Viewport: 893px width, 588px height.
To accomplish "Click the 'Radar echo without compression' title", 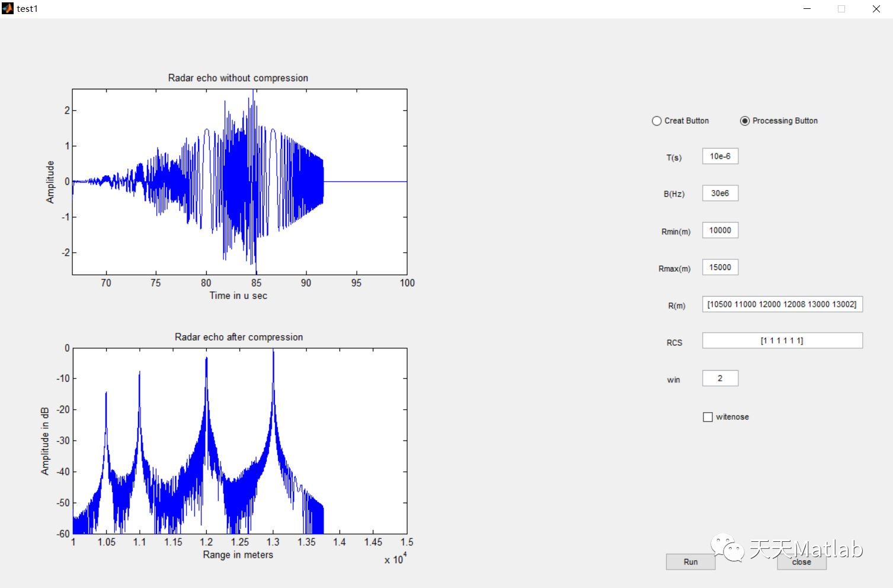I will click(238, 78).
